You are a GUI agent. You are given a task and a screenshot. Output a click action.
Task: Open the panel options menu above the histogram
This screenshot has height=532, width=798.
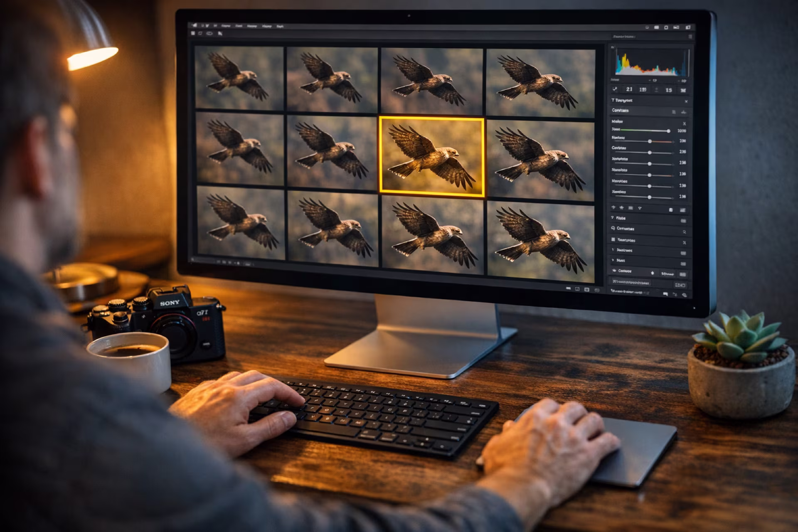click(x=690, y=37)
